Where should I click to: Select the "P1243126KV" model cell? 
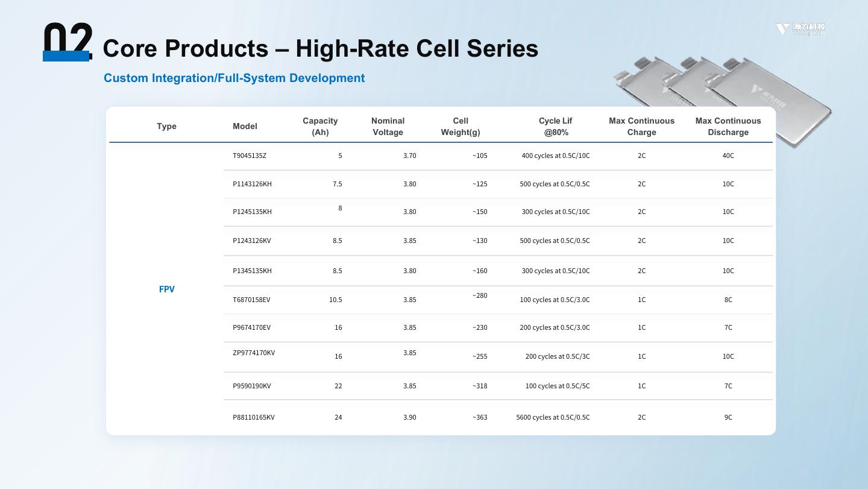(x=252, y=241)
